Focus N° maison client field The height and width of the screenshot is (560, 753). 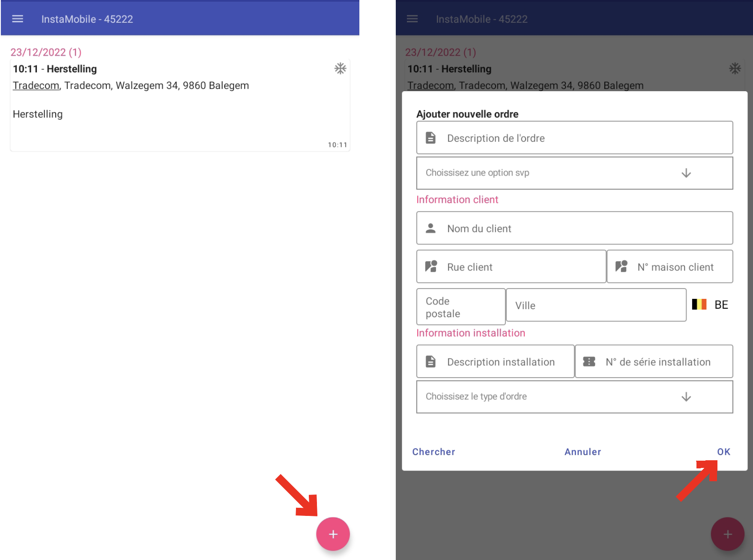coord(670,267)
